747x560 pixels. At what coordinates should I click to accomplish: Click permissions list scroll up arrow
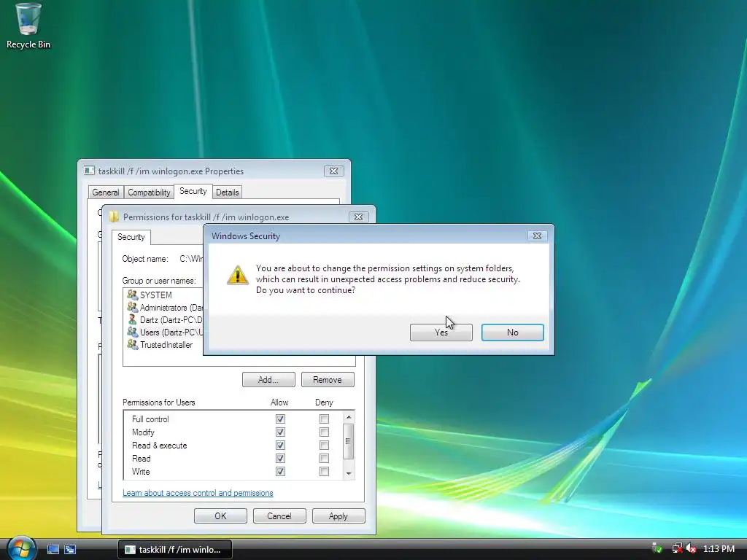[x=349, y=417]
